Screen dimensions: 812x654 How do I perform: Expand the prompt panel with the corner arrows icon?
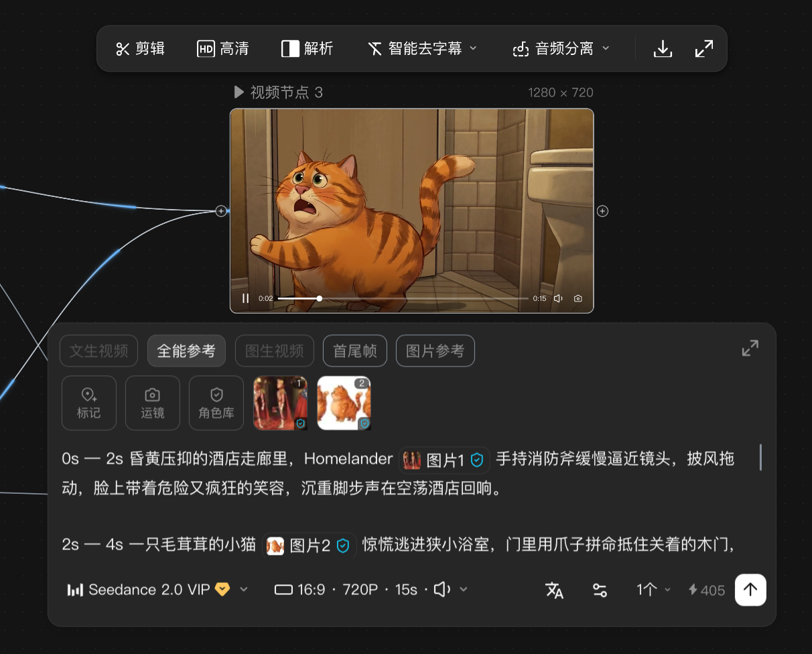tap(750, 348)
